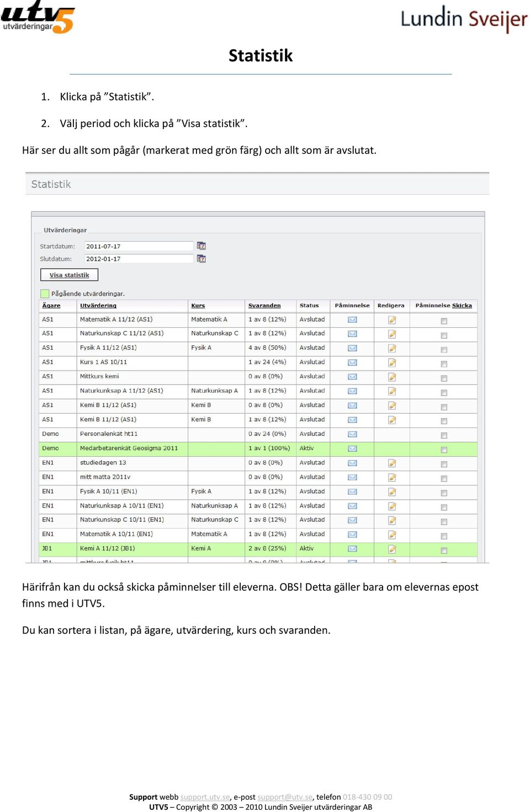Click the "Personalenkät ht11" evaluation name
Image resolution: width=530 pixels, height=812 pixels.
click(109, 434)
